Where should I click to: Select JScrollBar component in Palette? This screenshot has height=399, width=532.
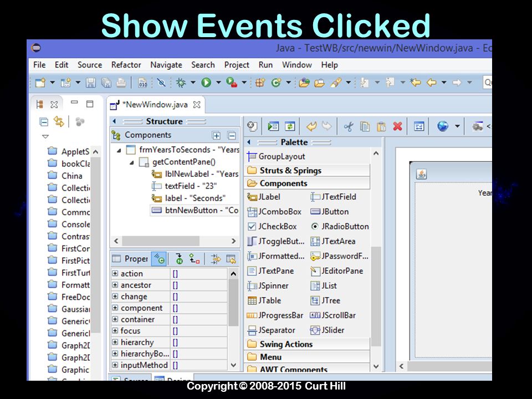[x=333, y=315]
